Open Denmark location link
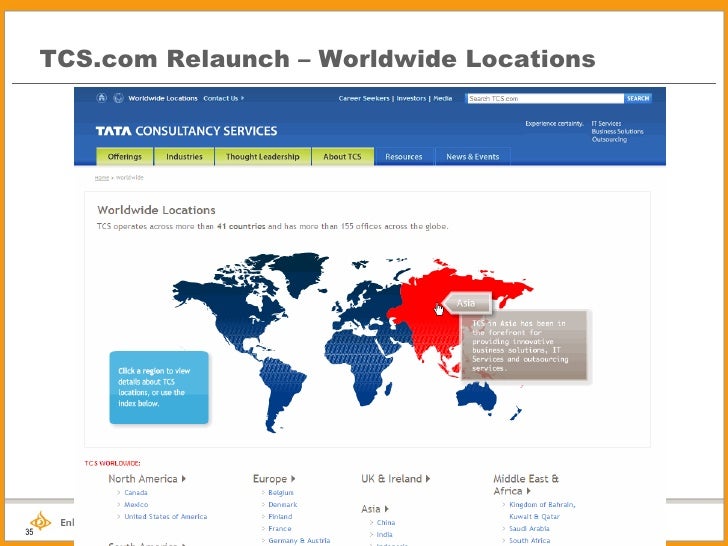Image resolution: width=728 pixels, height=546 pixels. coord(283,505)
